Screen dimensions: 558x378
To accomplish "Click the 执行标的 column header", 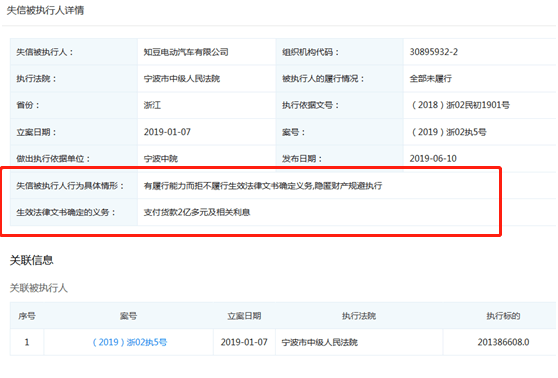I will click(x=503, y=316).
